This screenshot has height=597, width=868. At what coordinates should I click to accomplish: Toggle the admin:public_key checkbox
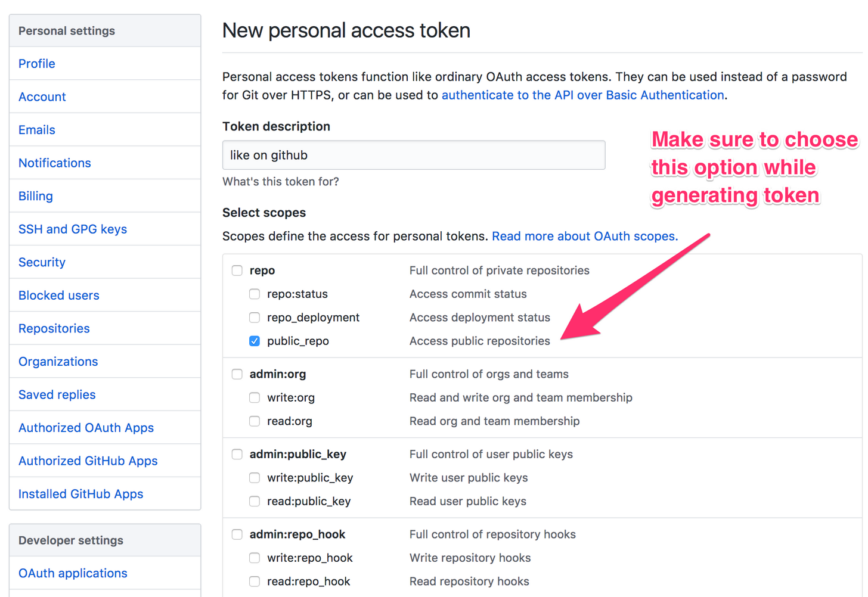click(x=237, y=454)
